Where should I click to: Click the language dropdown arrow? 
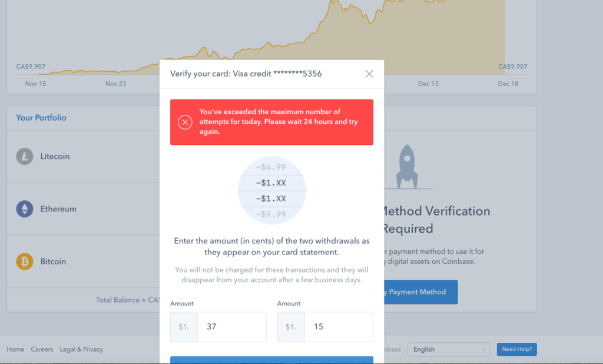point(484,350)
